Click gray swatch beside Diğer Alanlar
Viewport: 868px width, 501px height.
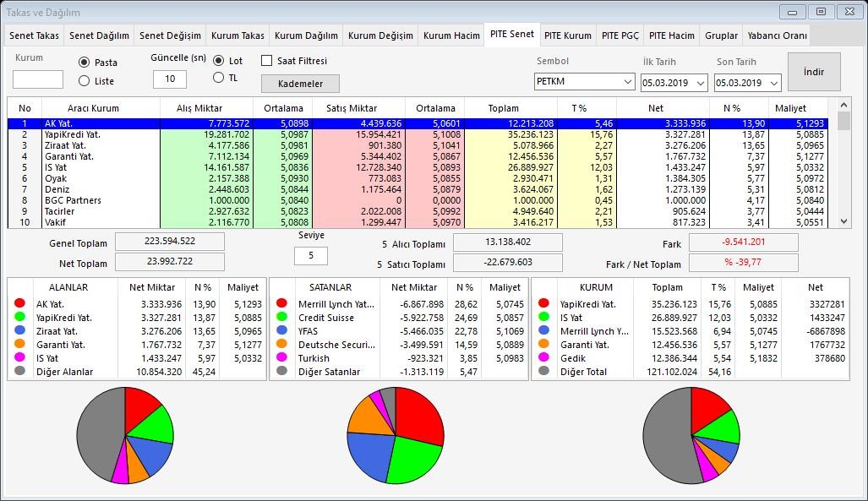click(x=20, y=371)
